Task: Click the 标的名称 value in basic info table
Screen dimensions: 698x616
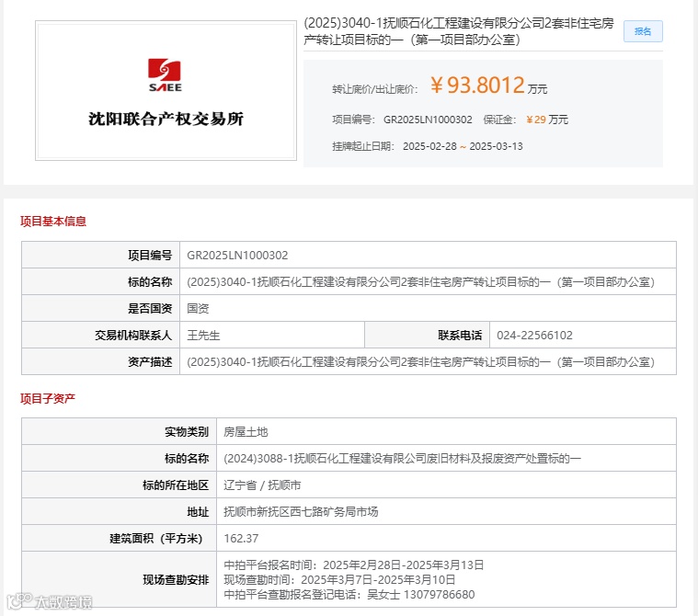Action: (428, 281)
